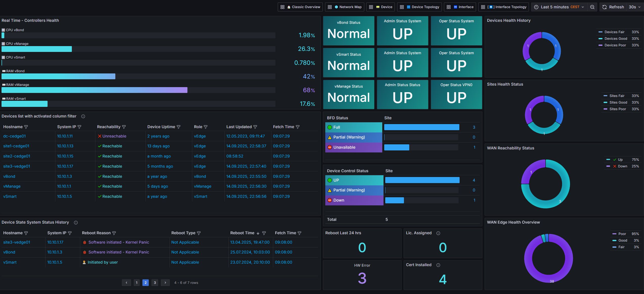Click the colored legend marker for Up status
Screen dimensions: 644x294
(x=608, y=160)
